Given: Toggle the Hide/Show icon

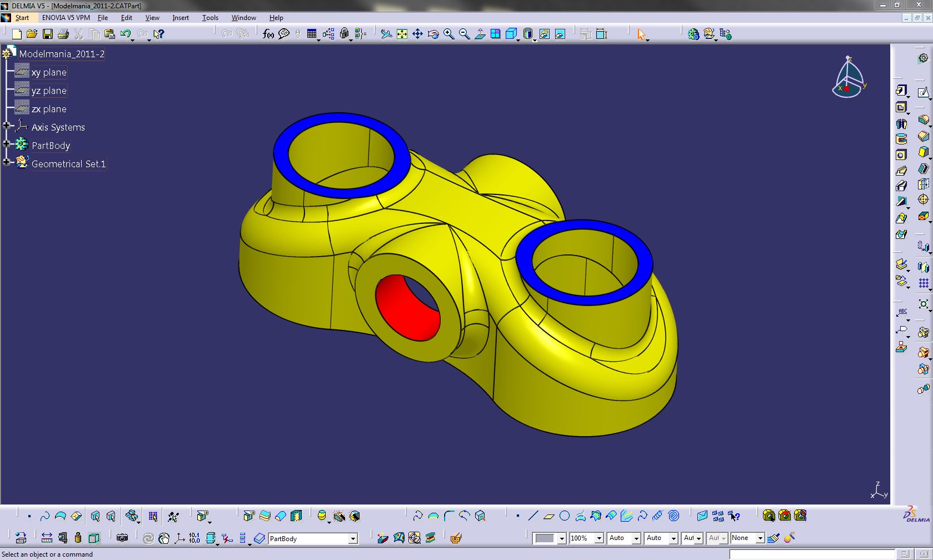Looking at the screenshot, I should tap(544, 34).
